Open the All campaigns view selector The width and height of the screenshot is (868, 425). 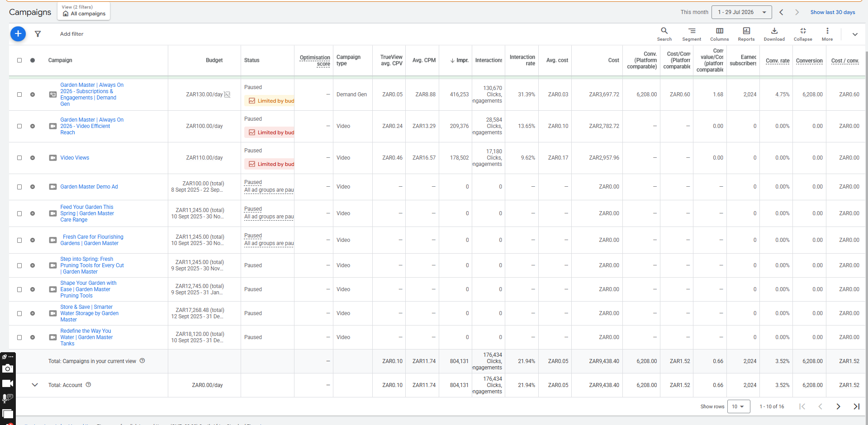point(84,11)
